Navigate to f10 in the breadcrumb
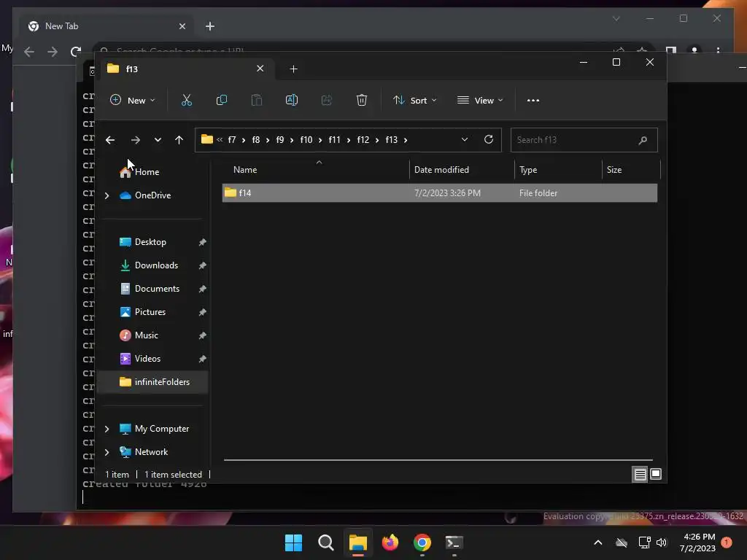The image size is (747, 560). [x=306, y=140]
